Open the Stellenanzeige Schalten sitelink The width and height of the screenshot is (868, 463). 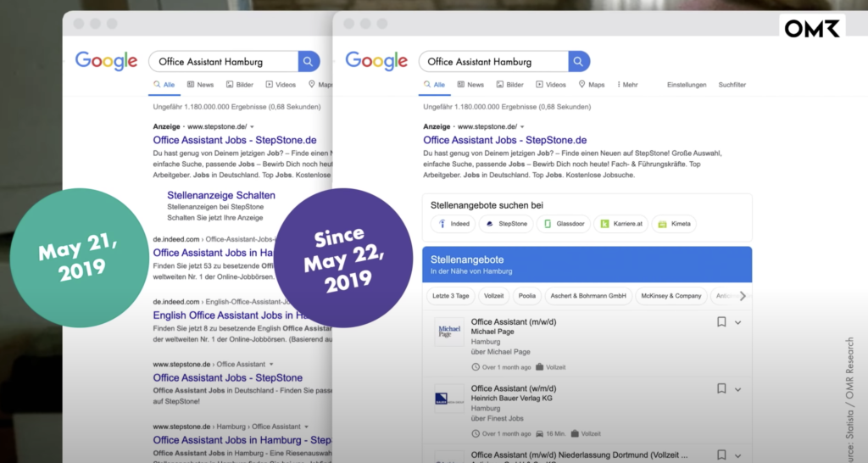(x=221, y=195)
